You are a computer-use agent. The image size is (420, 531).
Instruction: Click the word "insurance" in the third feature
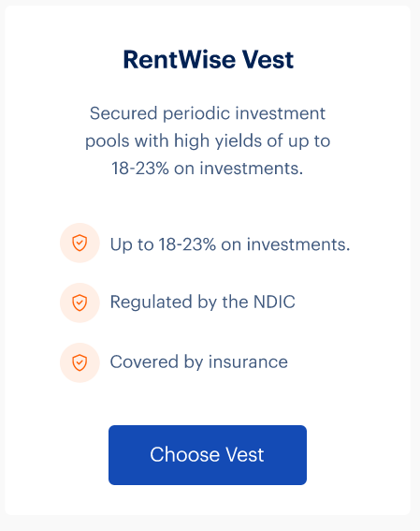[x=248, y=361]
